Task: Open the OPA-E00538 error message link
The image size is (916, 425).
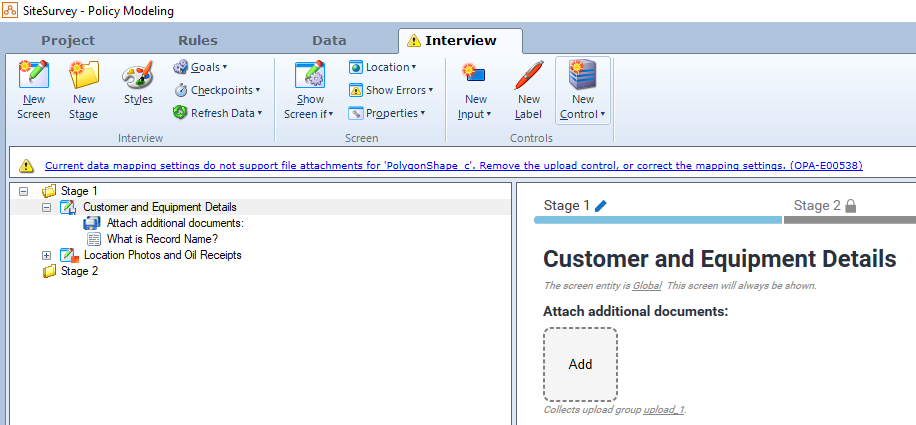Action: [x=454, y=166]
